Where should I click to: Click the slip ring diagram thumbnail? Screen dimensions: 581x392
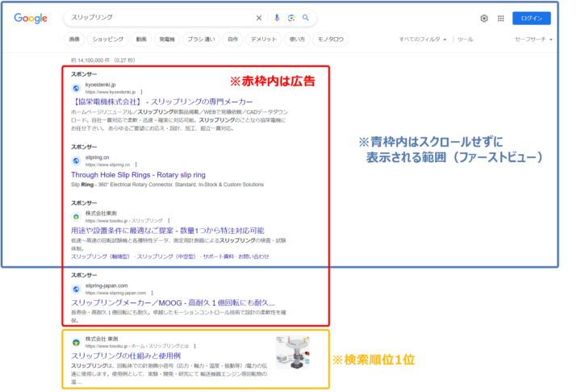(293, 352)
